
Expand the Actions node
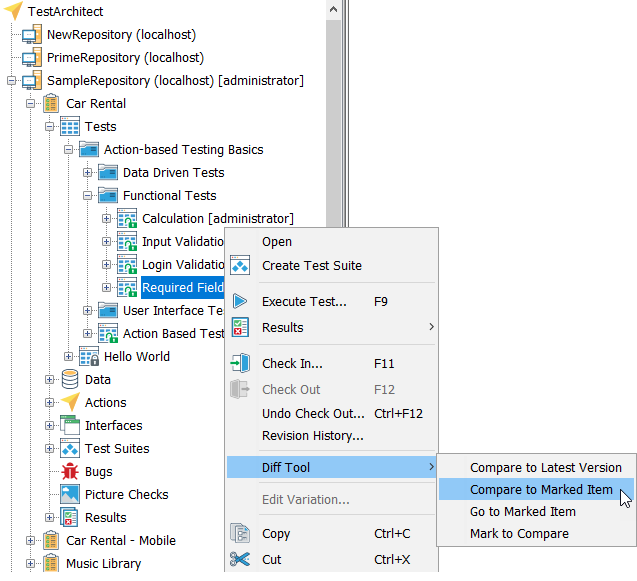(50, 402)
